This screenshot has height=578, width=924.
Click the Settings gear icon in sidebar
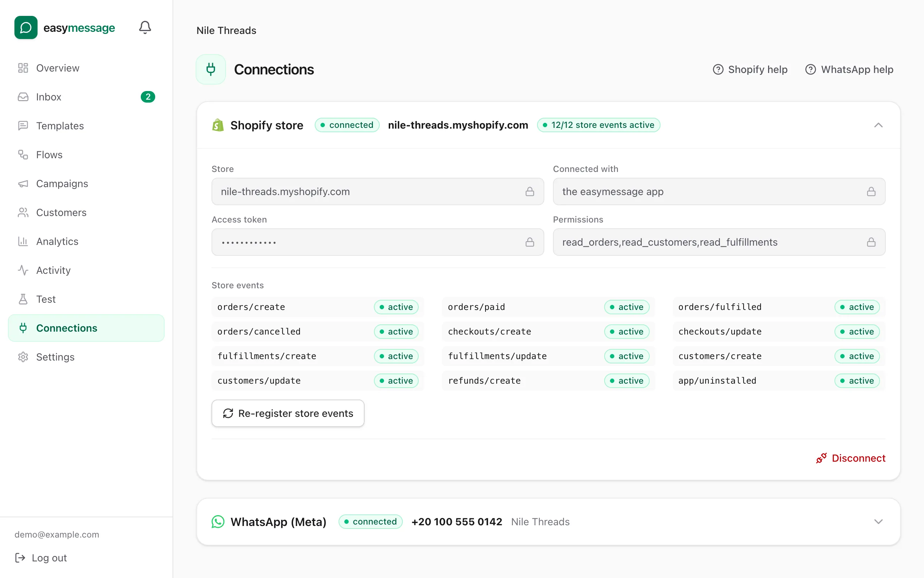(x=23, y=357)
